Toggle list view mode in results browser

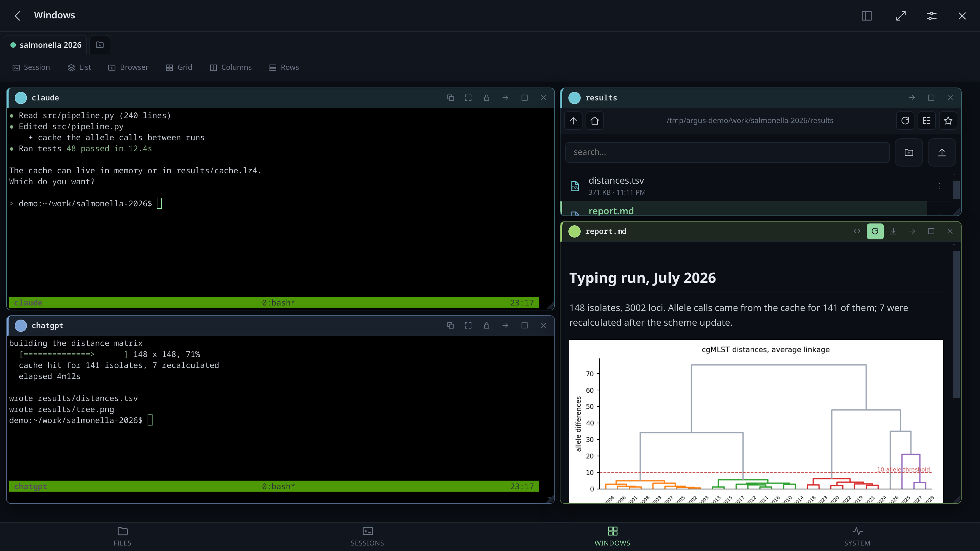tap(927, 121)
